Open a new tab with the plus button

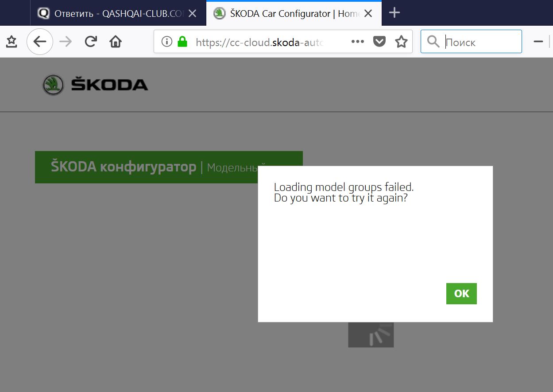pyautogui.click(x=394, y=13)
